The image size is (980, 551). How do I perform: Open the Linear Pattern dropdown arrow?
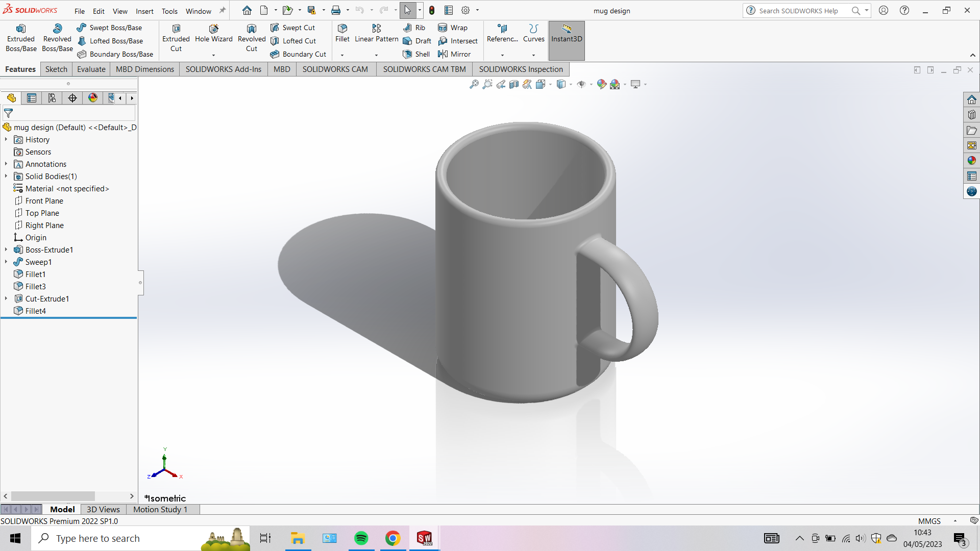coord(377,55)
